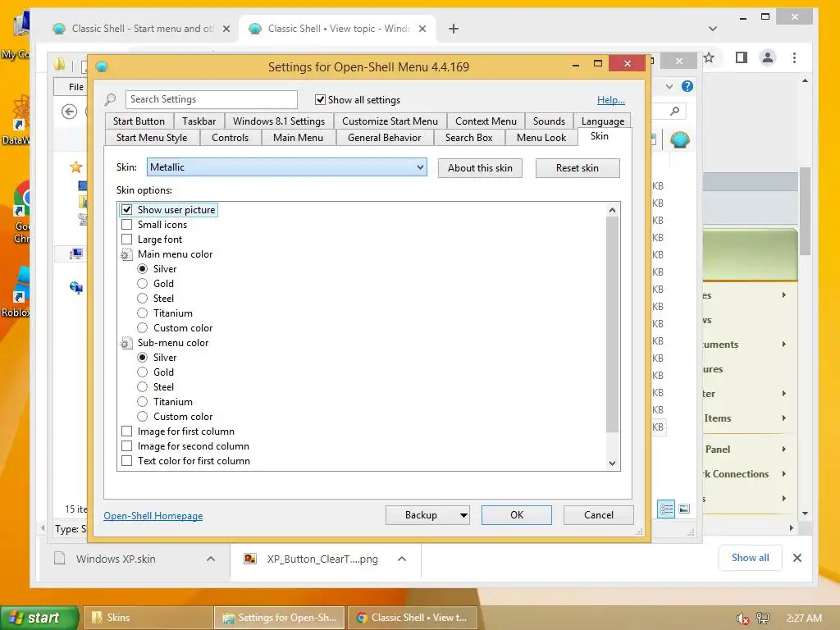Close the downloads bar with X

797,558
